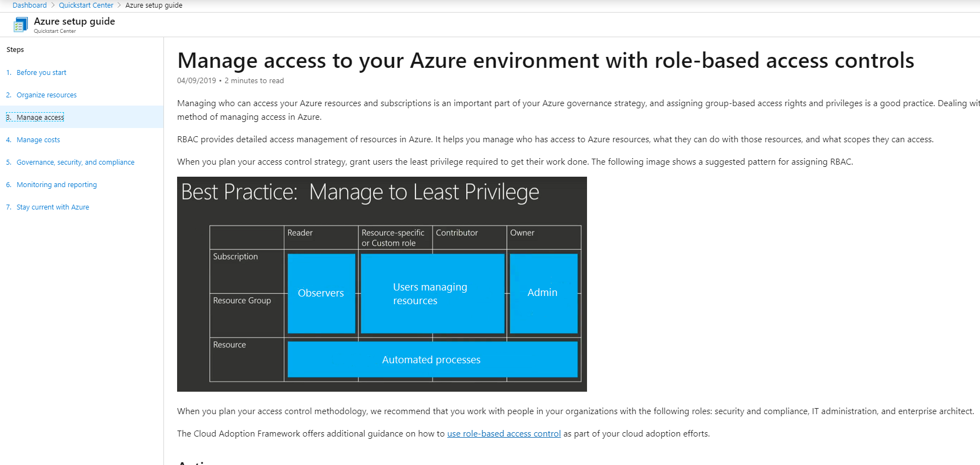This screenshot has width=980, height=465.
Task: Click the Admin box in the diagram
Action: (x=543, y=293)
